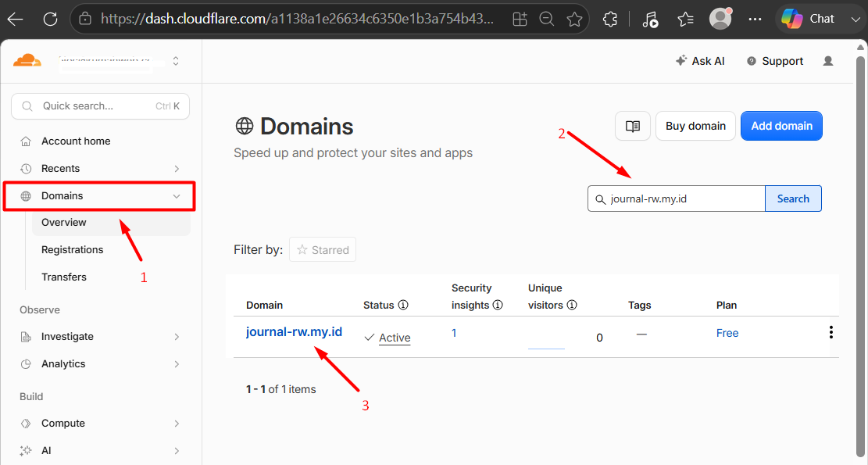
Task: Open the Security insights info icon
Action: click(498, 305)
